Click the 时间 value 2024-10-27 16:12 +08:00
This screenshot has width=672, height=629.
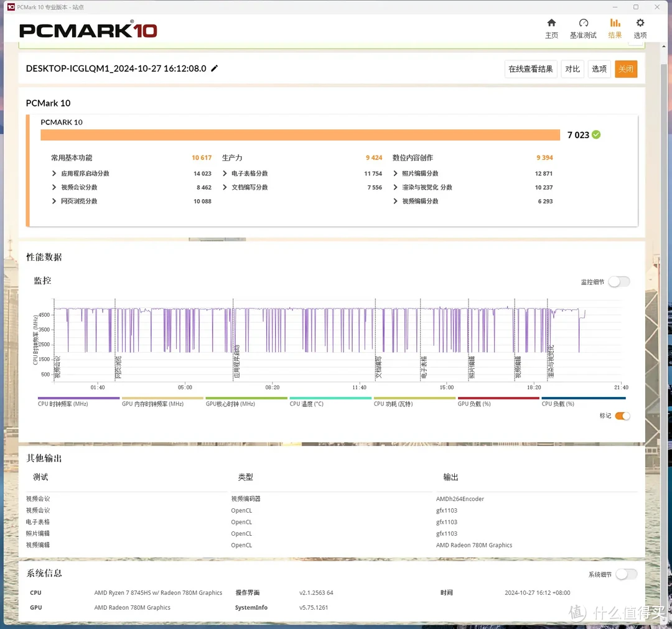point(537,592)
